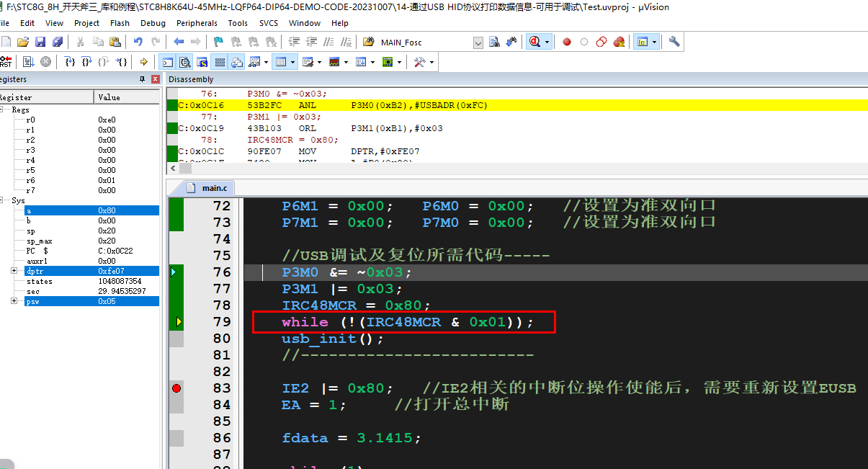Viewport: 868px width, 469px height.
Task: Toggle the Disassembly window button
Action: point(184,62)
